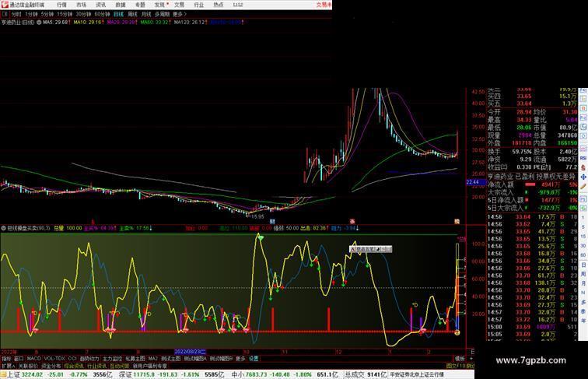Click the 指标 button
The width and height of the screenshot is (588, 379).
pos(6,359)
